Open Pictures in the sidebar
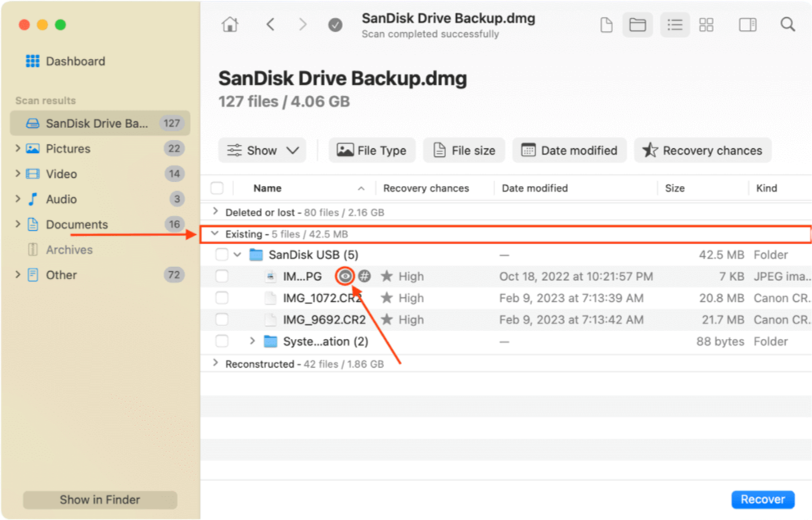812x520 pixels. click(68, 149)
